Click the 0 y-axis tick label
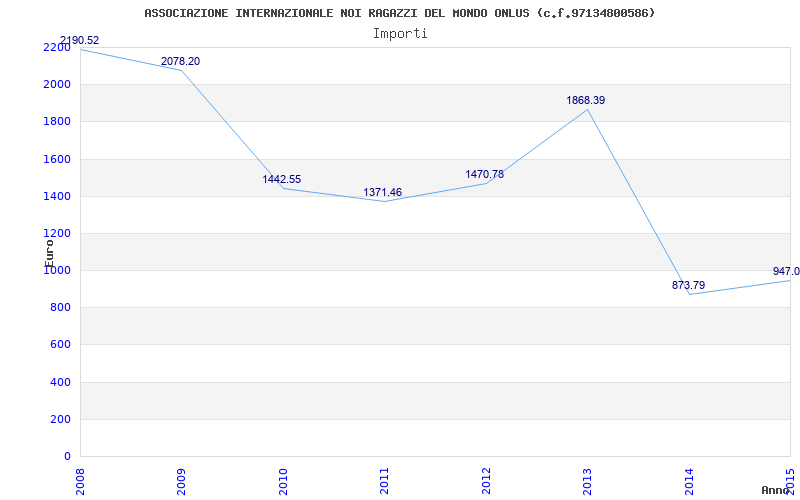 pyautogui.click(x=67, y=457)
